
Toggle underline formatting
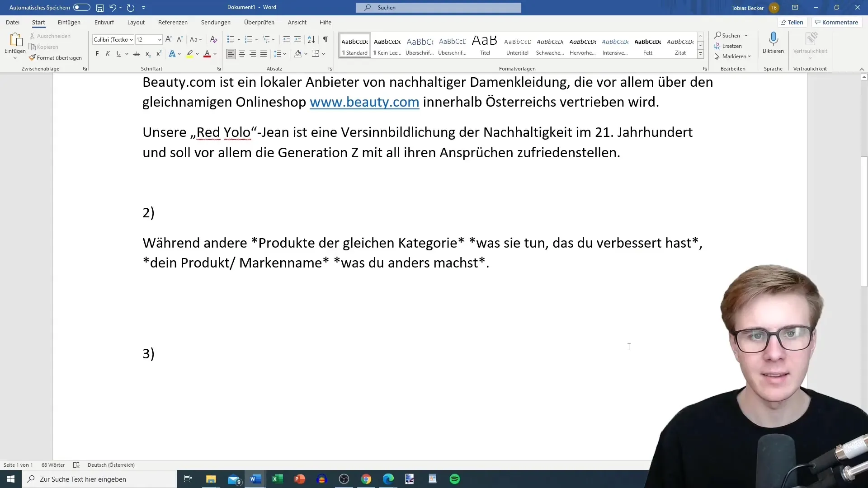tap(118, 54)
